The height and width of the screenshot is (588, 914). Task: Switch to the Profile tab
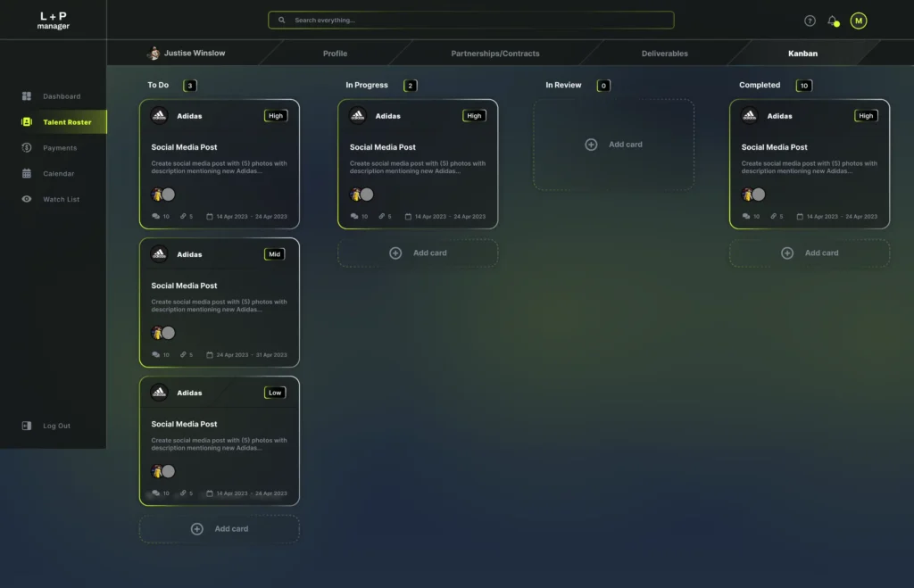coord(336,53)
